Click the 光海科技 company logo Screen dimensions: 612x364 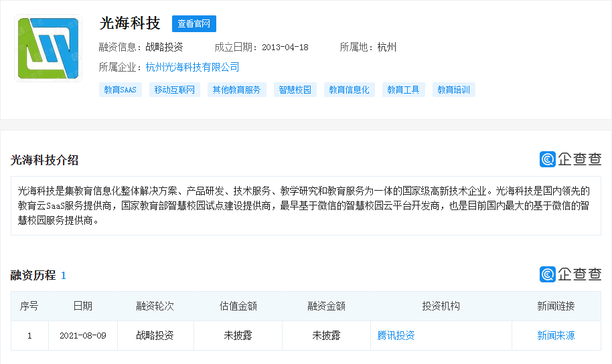click(x=48, y=48)
